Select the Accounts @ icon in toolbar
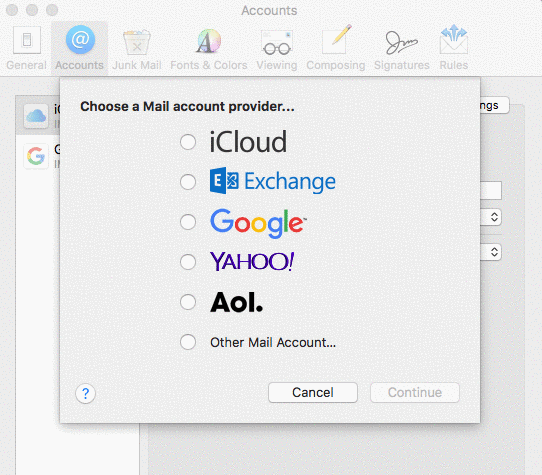The height and width of the screenshot is (475, 542). pos(80,39)
